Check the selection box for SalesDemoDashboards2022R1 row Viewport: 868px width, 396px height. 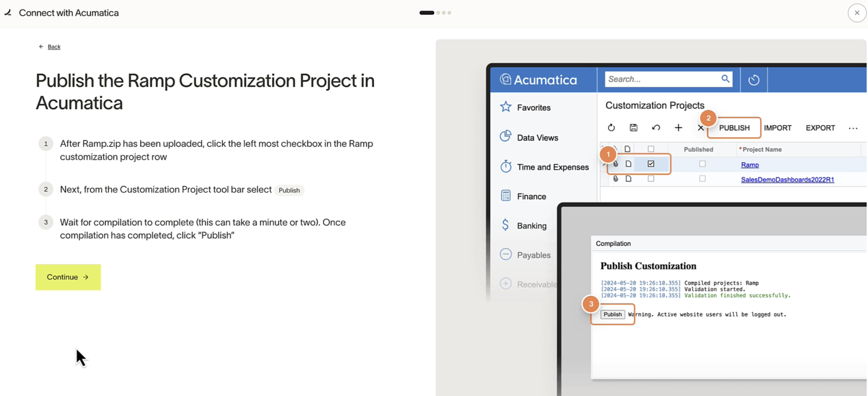[x=651, y=179]
